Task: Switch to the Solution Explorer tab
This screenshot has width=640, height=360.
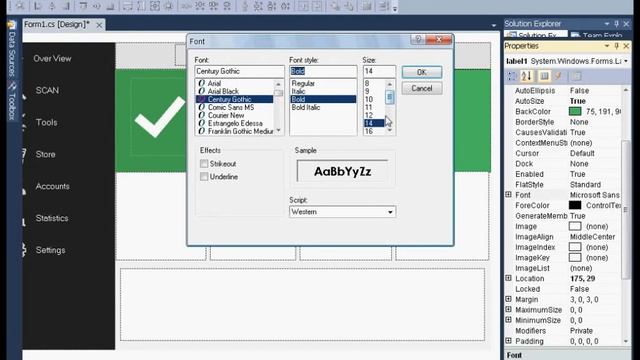Action: (x=536, y=35)
